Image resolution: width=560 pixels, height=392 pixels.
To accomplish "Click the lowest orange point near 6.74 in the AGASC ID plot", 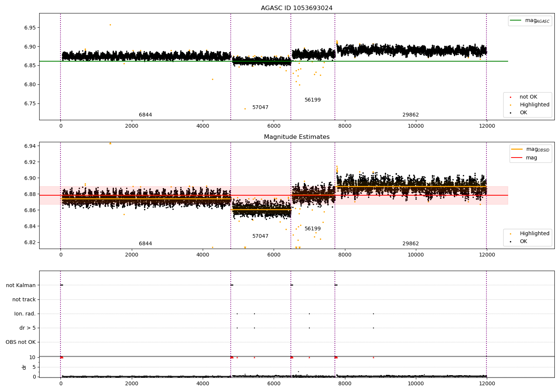I will click(x=245, y=109).
